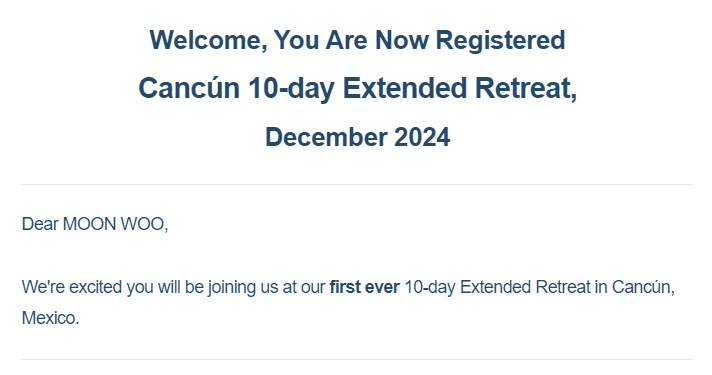
Task: Click the word "Mexico." in the paragraph
Action: [50, 318]
